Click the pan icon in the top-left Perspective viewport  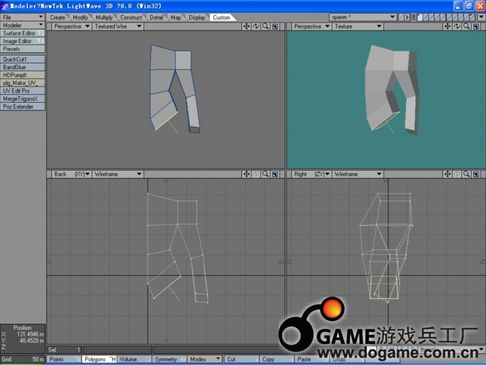[246, 26]
